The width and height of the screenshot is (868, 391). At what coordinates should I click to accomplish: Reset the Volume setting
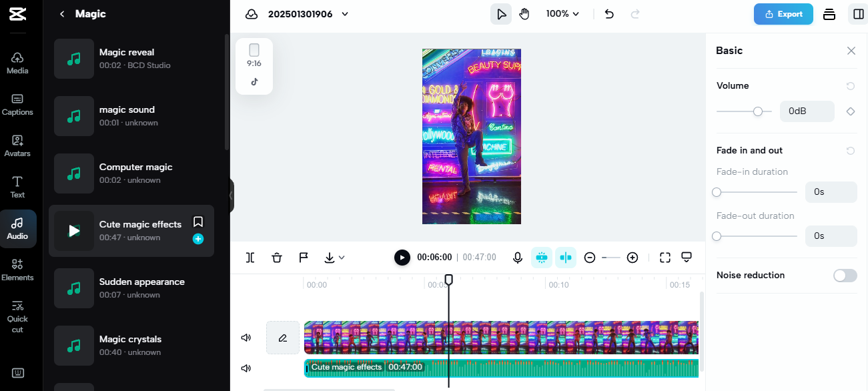tap(851, 86)
